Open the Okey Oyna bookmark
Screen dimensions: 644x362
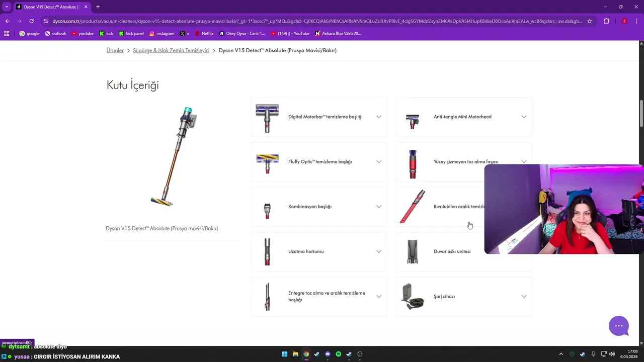[x=242, y=34]
